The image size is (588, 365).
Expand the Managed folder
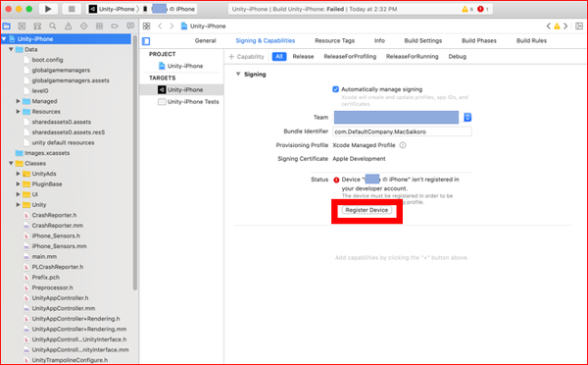pos(18,101)
